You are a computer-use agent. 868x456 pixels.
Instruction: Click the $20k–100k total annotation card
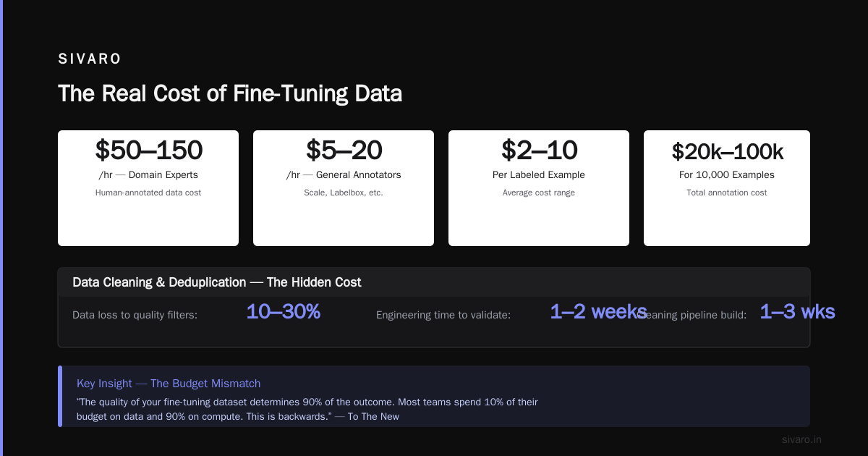(727, 188)
